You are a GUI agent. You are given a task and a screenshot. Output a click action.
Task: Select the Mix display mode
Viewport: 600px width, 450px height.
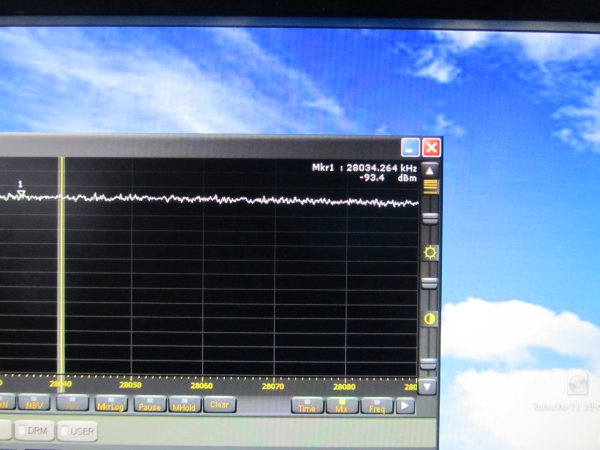click(x=341, y=406)
